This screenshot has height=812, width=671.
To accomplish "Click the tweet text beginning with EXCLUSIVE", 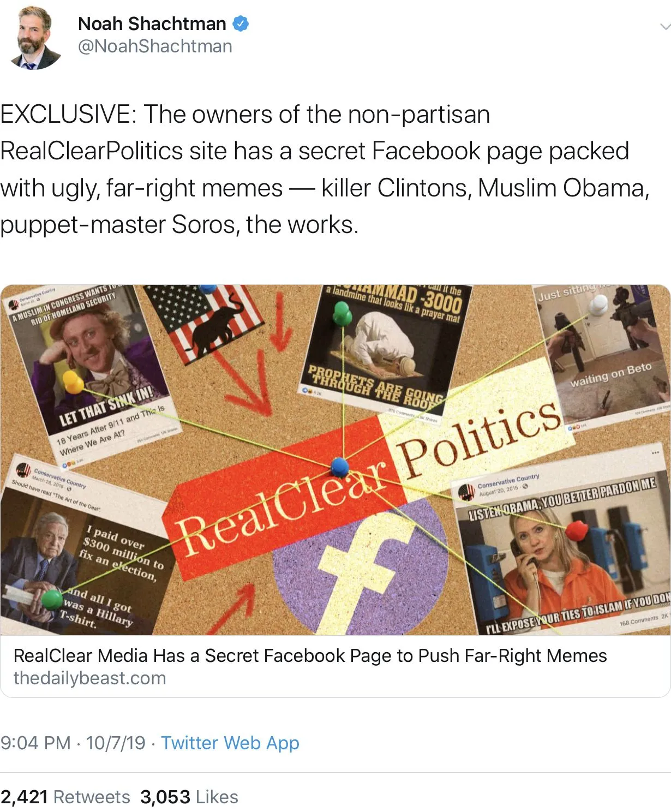I will [x=326, y=169].
